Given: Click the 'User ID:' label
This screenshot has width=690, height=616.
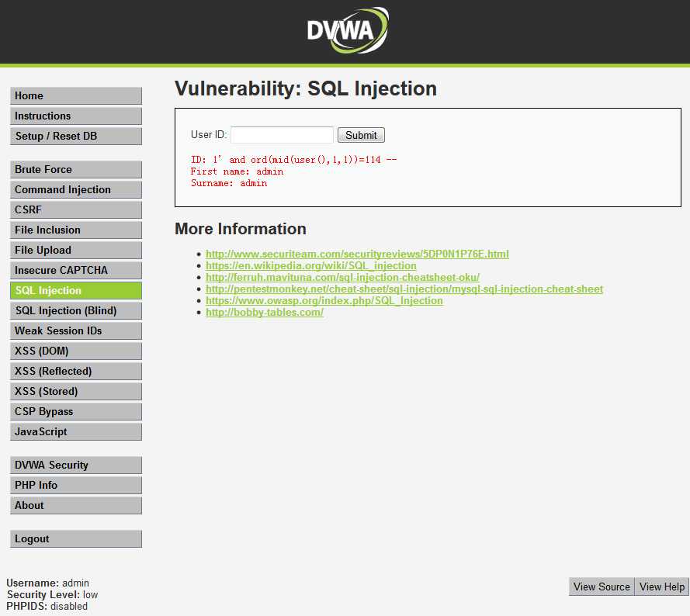Looking at the screenshot, I should coord(209,135).
